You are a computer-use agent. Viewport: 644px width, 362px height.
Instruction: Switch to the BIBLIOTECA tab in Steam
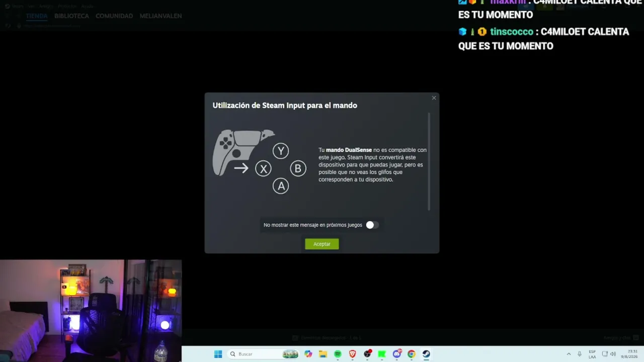[x=71, y=16]
